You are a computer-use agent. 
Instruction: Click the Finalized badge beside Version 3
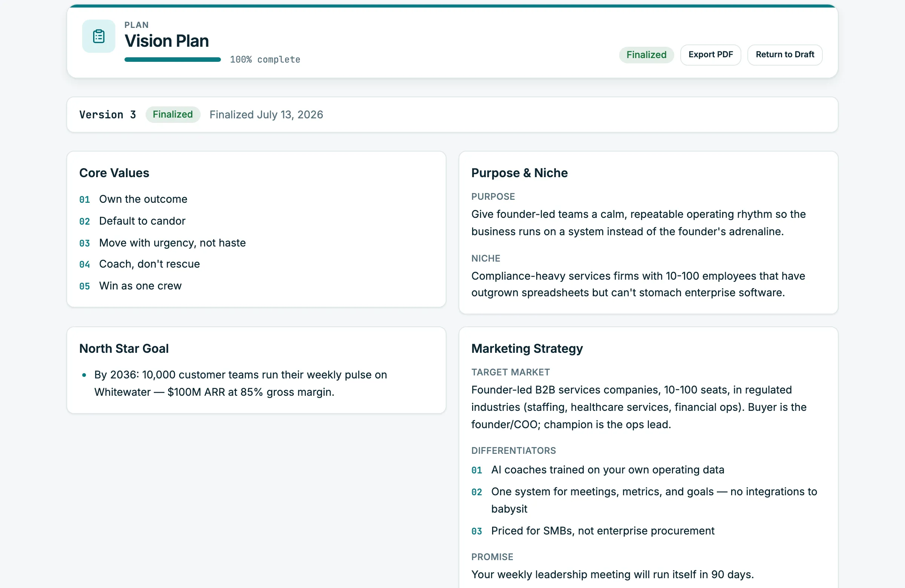(173, 115)
